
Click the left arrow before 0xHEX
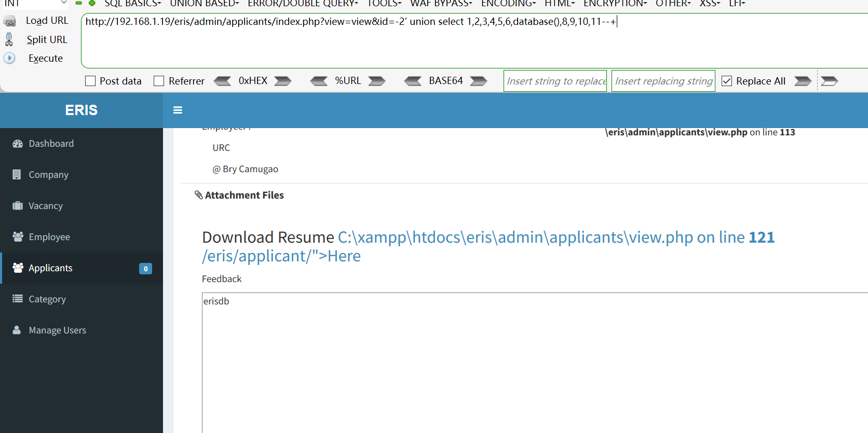(223, 81)
